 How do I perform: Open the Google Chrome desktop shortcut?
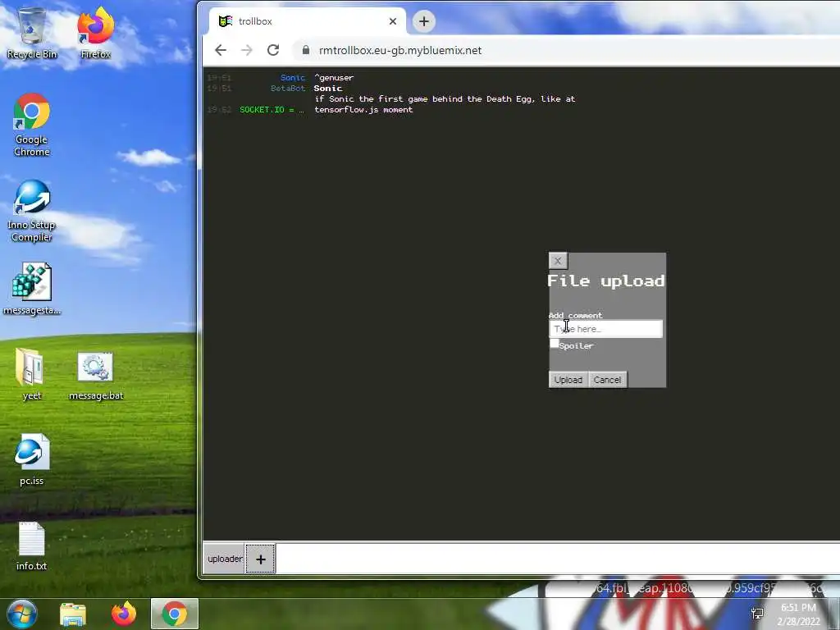click(32, 125)
